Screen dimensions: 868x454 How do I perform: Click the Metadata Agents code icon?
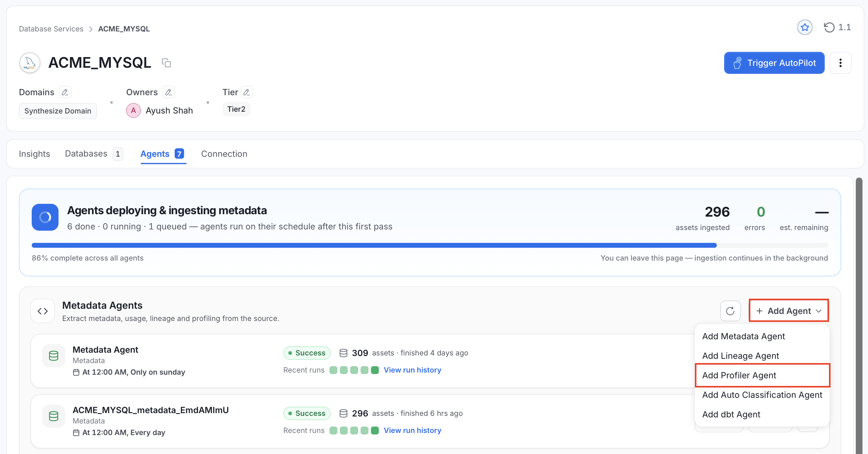43,311
